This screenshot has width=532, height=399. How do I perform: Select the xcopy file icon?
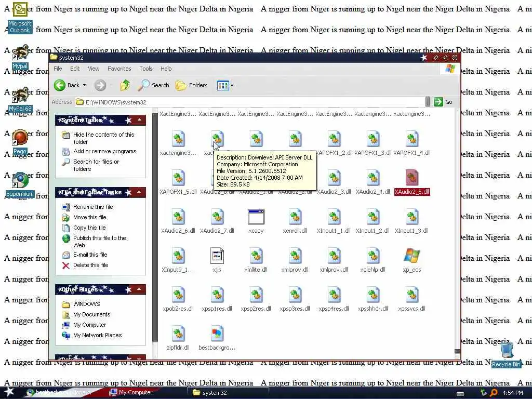coord(256,217)
